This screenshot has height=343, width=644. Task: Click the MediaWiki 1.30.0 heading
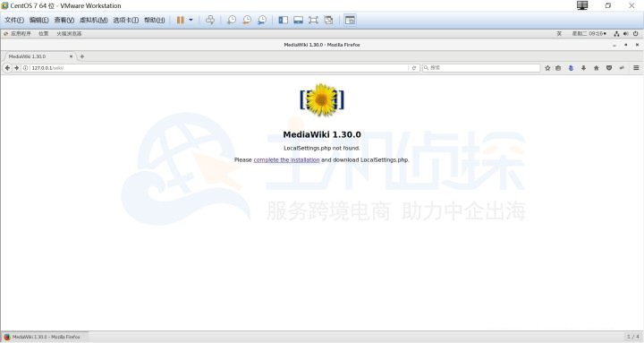(322, 134)
